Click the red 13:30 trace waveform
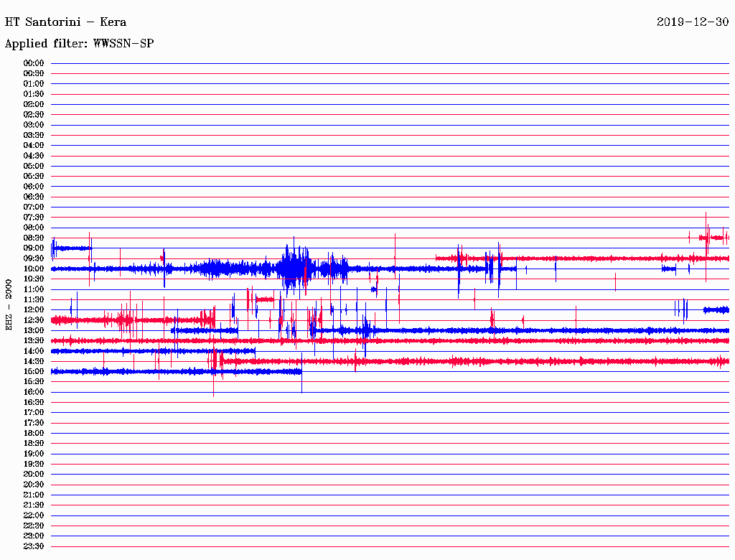735x560 pixels. pos(390,340)
